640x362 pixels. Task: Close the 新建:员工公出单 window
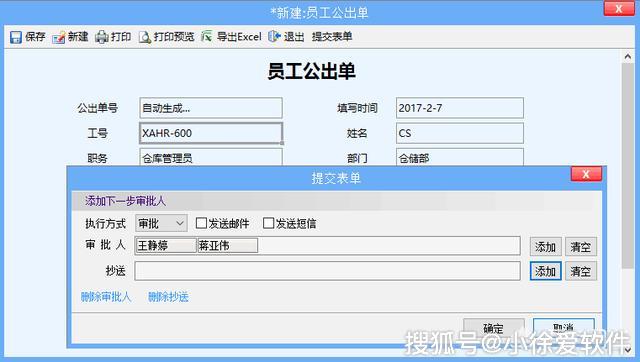[619, 9]
